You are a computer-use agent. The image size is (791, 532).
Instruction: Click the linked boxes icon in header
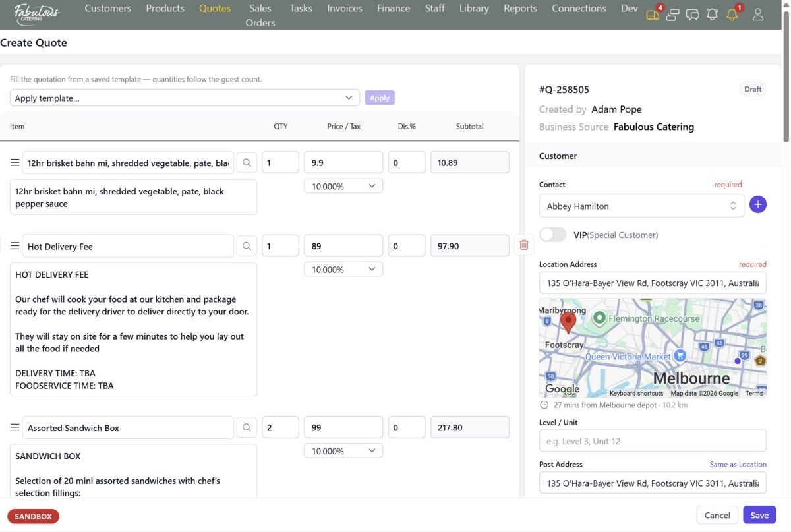(672, 15)
